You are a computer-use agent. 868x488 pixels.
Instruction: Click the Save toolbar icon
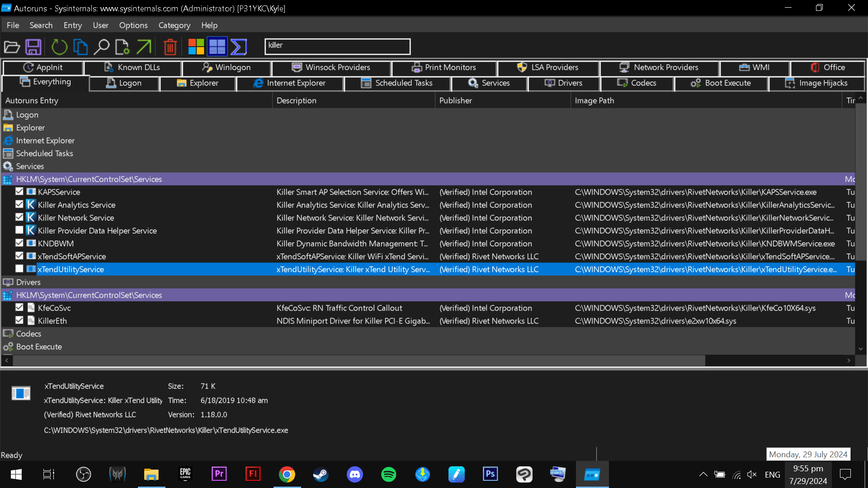tap(33, 47)
